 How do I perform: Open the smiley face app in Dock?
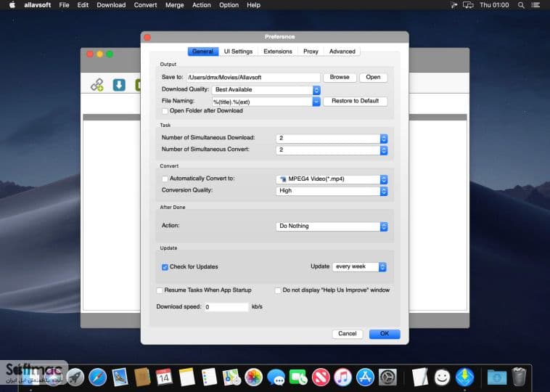point(443,377)
